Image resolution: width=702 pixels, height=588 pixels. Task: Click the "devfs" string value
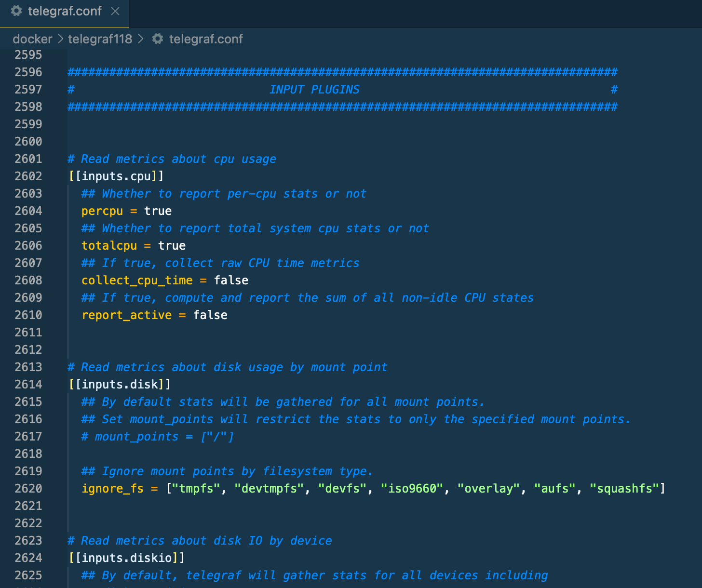click(342, 489)
